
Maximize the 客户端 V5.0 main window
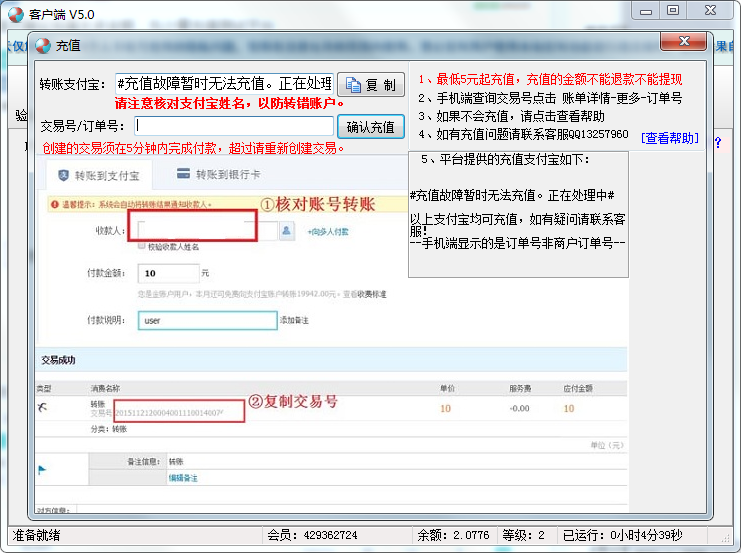coord(673,10)
